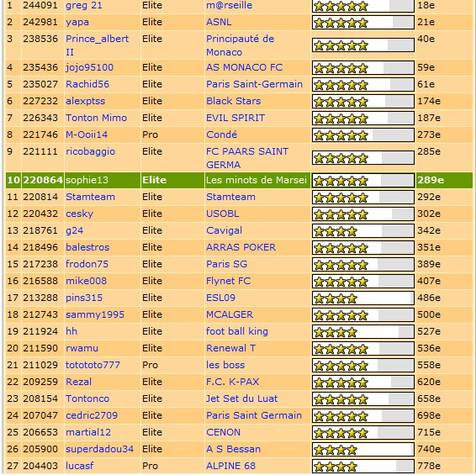Screen dimensions: 476x475
Task: Click star rating for g24 Cavigal
Action: coord(363,231)
